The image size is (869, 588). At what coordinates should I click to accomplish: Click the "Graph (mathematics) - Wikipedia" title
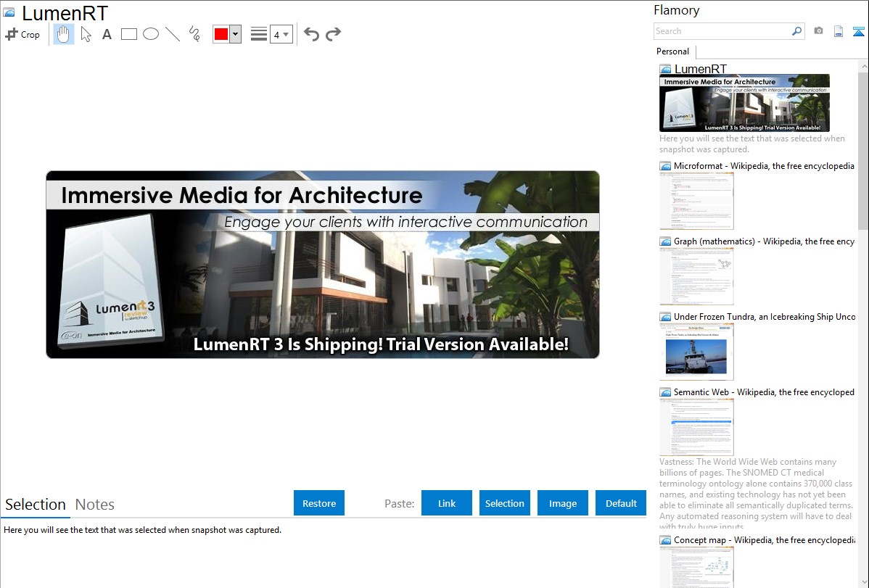(x=764, y=241)
